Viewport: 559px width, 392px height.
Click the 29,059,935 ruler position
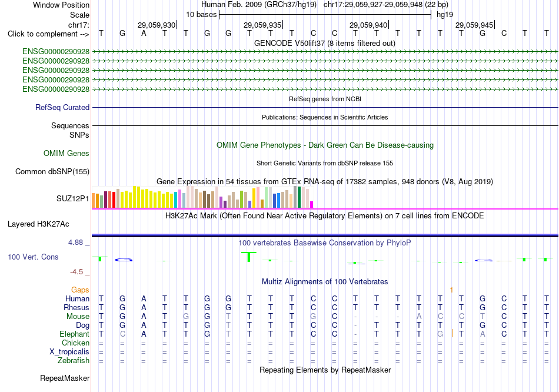[x=263, y=25]
